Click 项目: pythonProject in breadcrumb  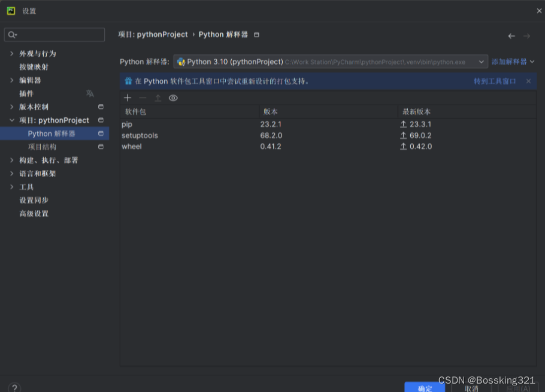(153, 34)
